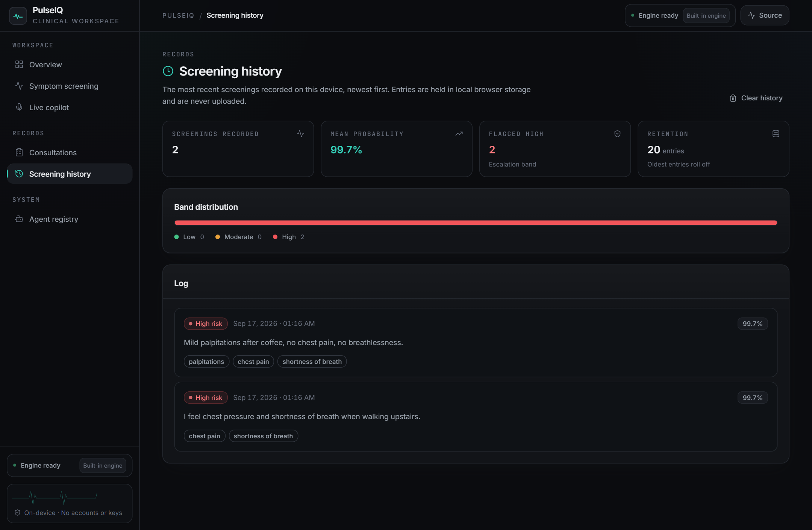Click the red High legend dot
Screen dimensions: 812x530
275,237
